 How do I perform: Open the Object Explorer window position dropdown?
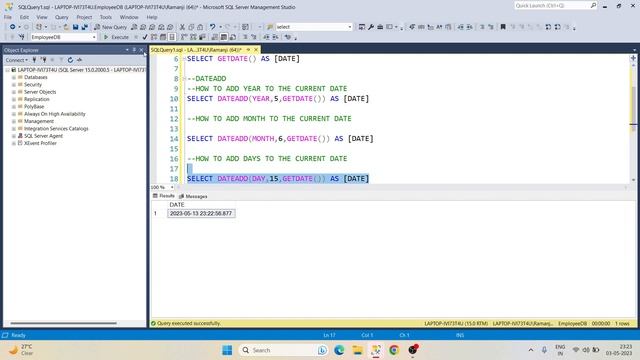pyautogui.click(x=127, y=50)
